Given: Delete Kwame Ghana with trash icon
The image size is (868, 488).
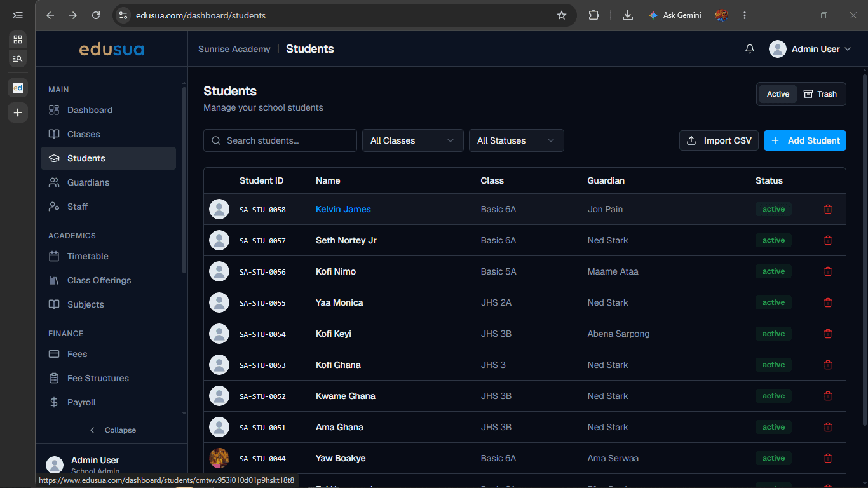Looking at the screenshot, I should tap(827, 396).
